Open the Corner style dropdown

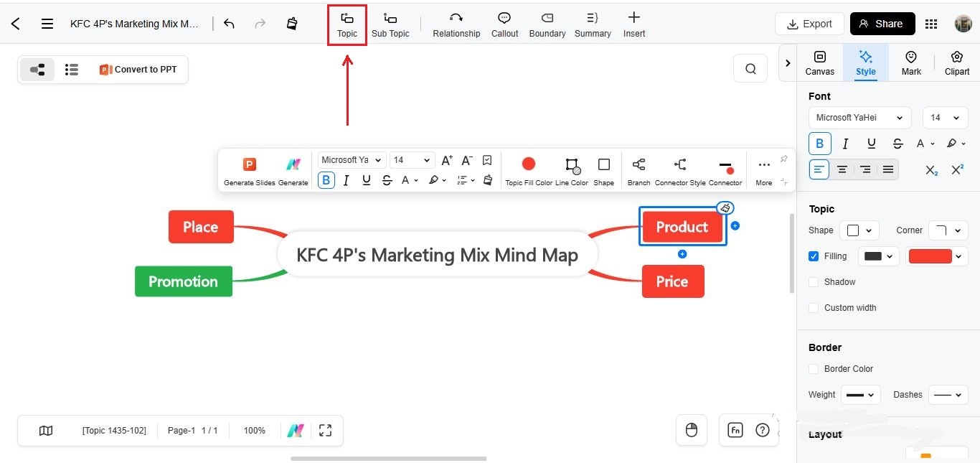948,230
